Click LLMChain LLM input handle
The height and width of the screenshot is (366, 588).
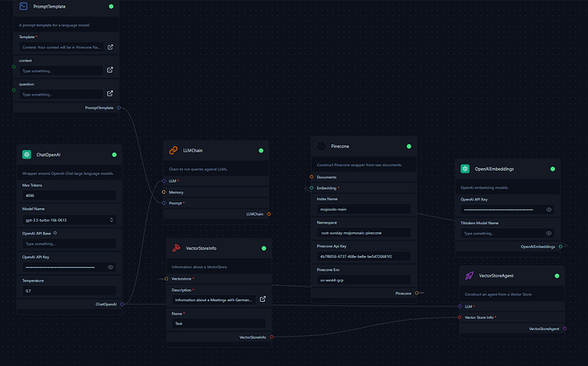(164, 181)
